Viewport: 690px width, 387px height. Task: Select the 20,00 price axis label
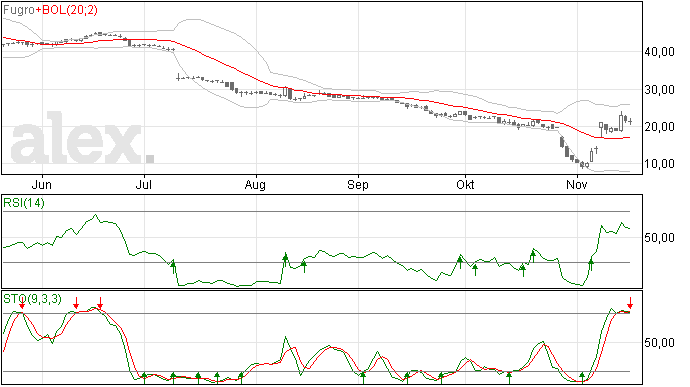coord(659,127)
